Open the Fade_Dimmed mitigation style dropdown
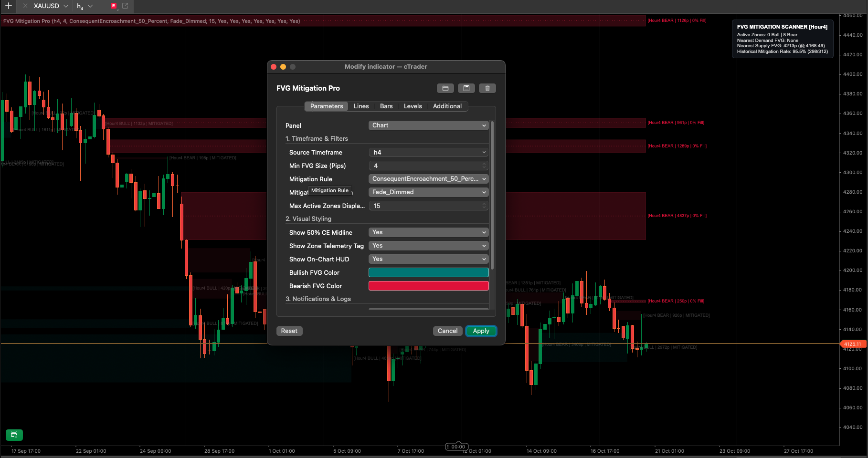The image size is (868, 458). click(x=428, y=192)
